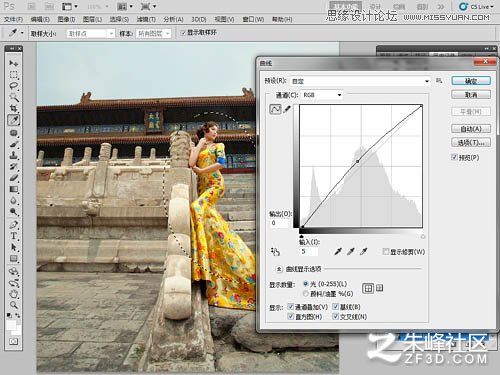500x375 pixels.
Task: Collapse the 曲线显示选项 expander
Action: click(x=279, y=269)
